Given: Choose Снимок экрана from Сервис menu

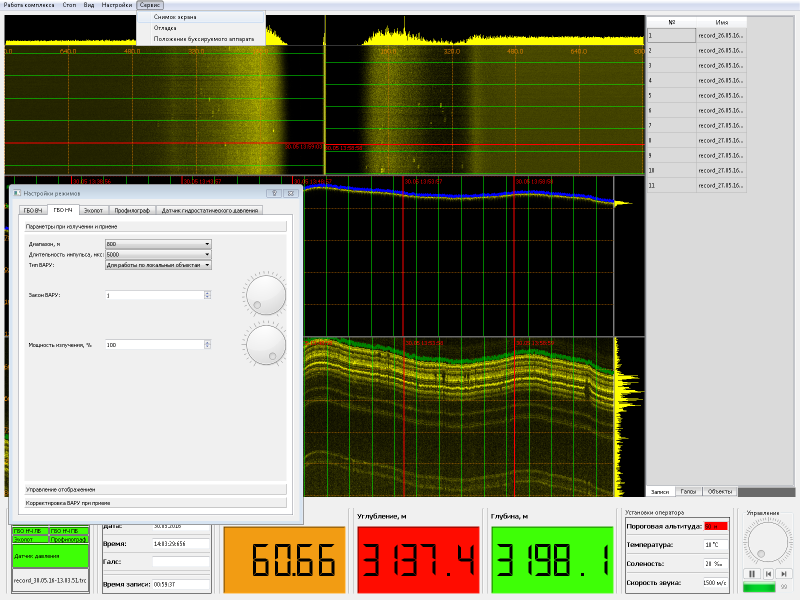Looking at the screenshot, I should 201,17.
